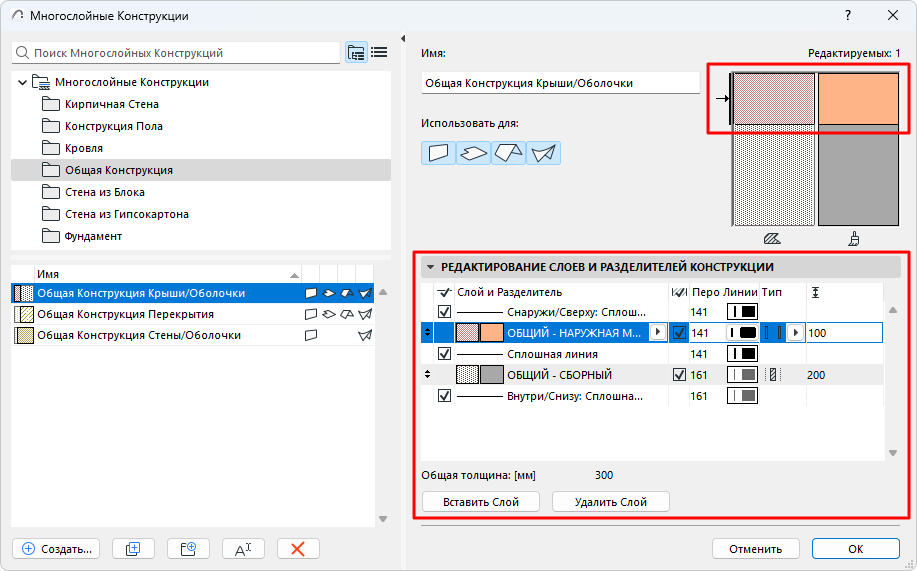Click thickness value 200 of СБОРНЫЙ layer
Image resolution: width=917 pixels, height=571 pixels.
[x=816, y=375]
